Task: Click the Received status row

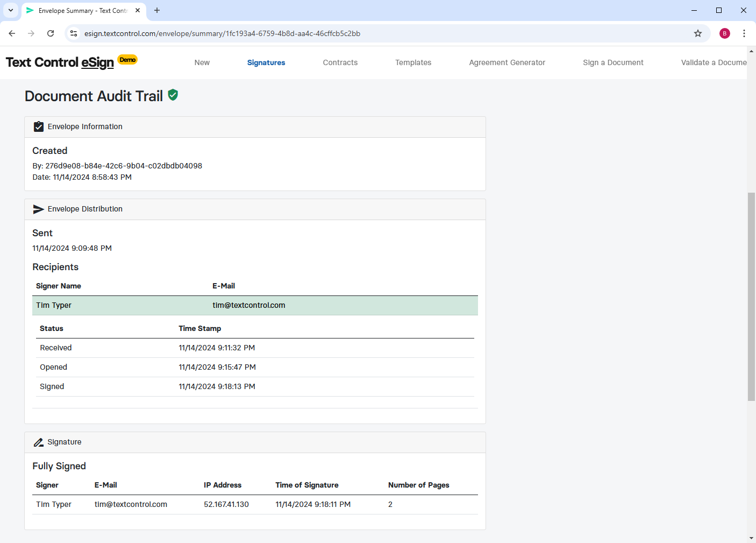Action: pyautogui.click(x=255, y=348)
